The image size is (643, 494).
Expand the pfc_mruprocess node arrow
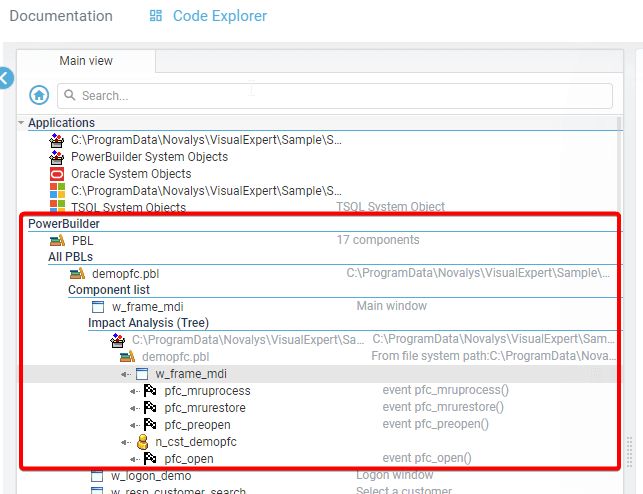click(134, 392)
